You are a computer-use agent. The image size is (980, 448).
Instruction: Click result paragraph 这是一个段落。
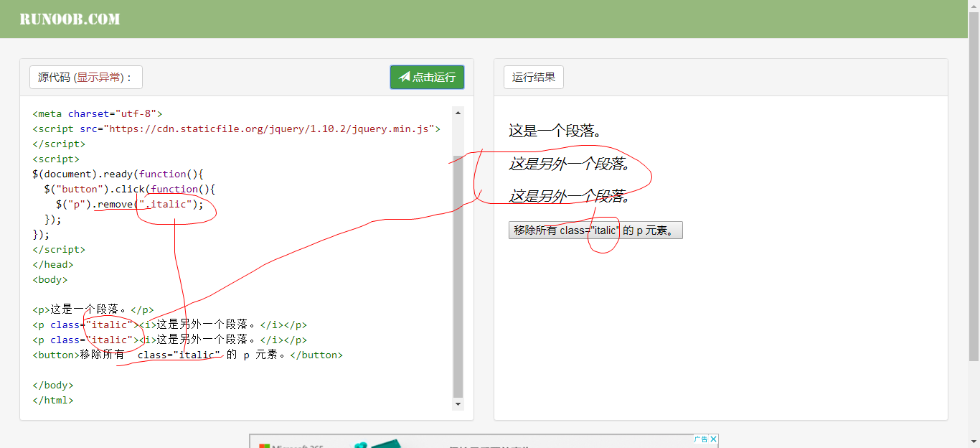[555, 131]
